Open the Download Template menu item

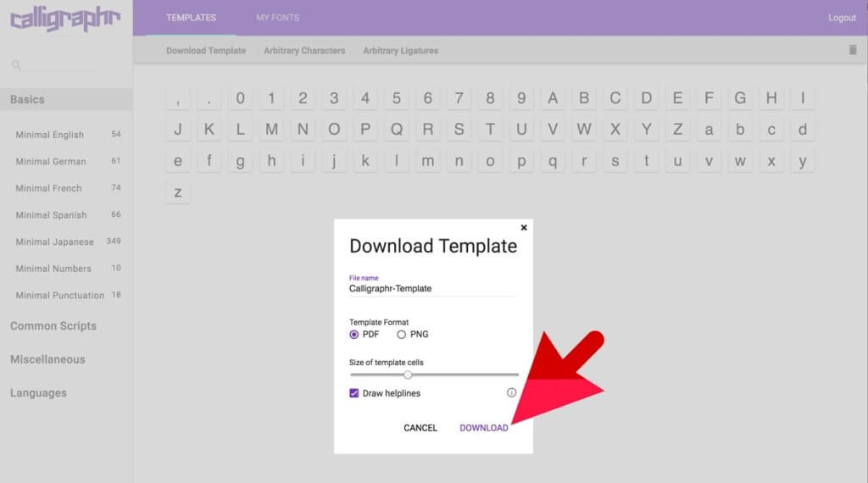[206, 50]
